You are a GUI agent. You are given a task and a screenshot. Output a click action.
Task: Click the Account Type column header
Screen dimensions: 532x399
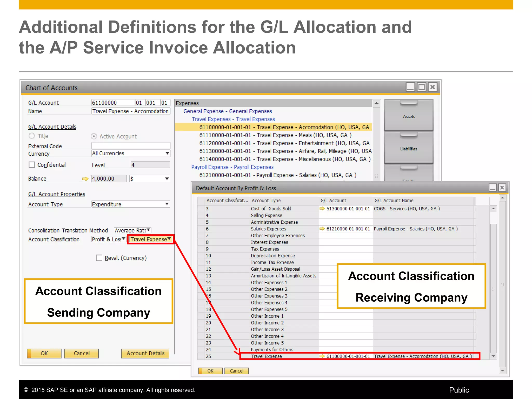pos(284,201)
